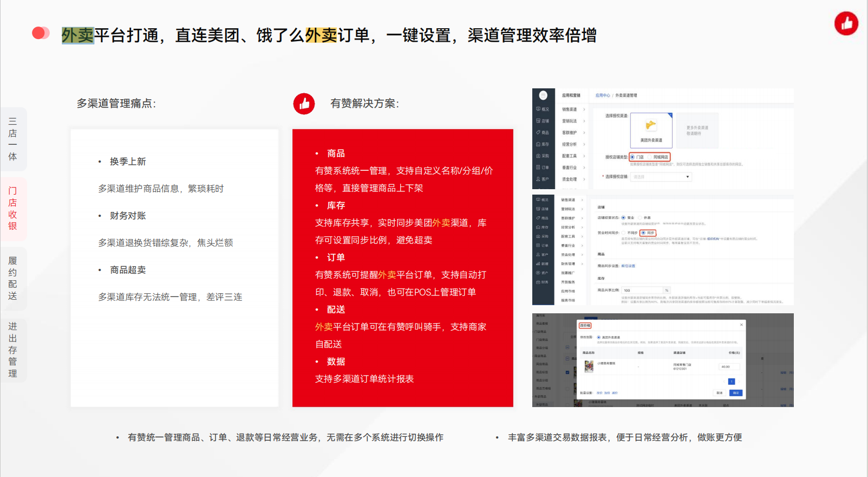Open the 选择授权店铺 dropdown
868x477 pixels.
click(x=662, y=177)
